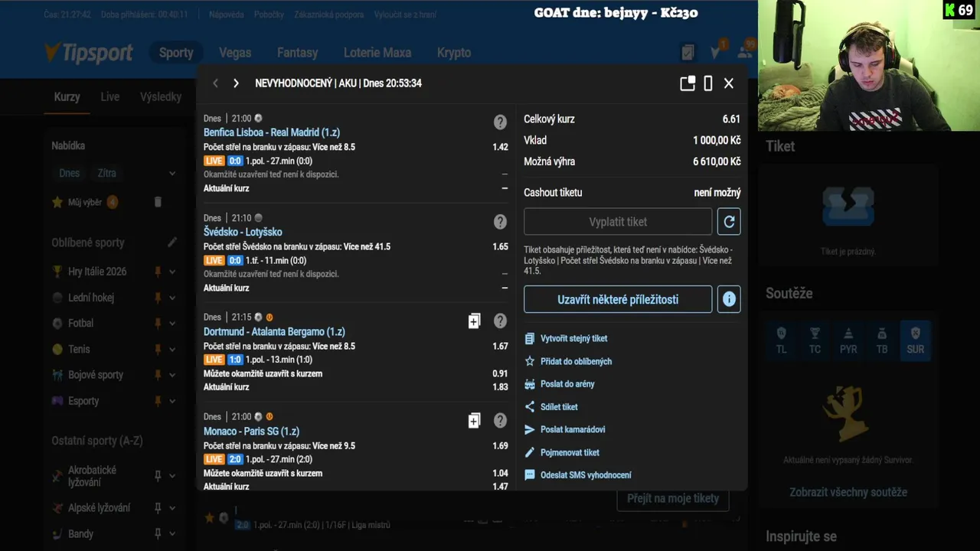
Task: Select Zítra filter in Nabídka
Action: [x=106, y=173]
